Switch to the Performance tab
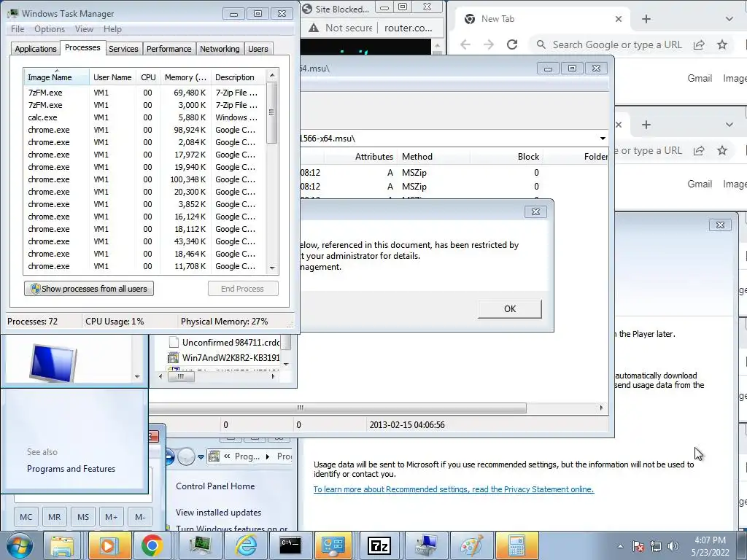The width and height of the screenshot is (747, 560). (169, 49)
